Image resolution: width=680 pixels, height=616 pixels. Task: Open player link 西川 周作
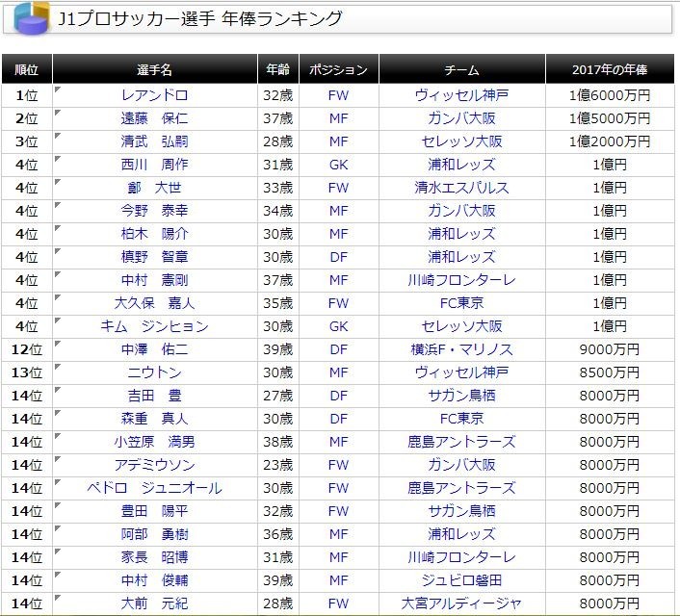pyautogui.click(x=155, y=165)
